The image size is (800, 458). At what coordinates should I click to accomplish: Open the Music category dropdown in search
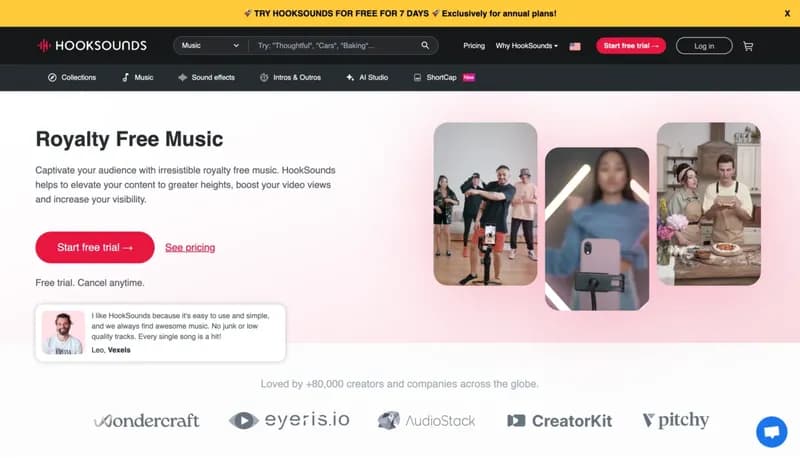tap(210, 45)
